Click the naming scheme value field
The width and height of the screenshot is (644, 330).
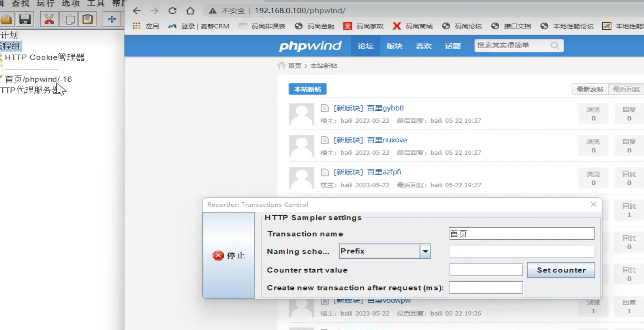pyautogui.click(x=521, y=251)
